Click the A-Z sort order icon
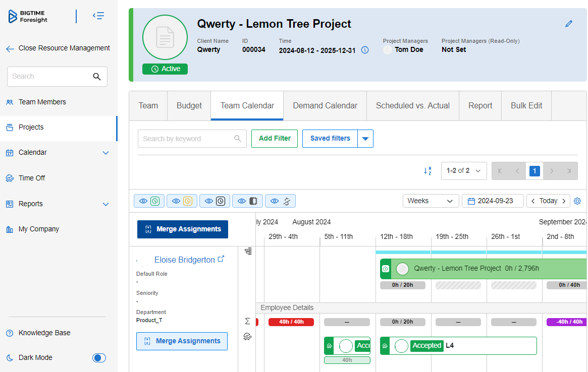 point(427,171)
